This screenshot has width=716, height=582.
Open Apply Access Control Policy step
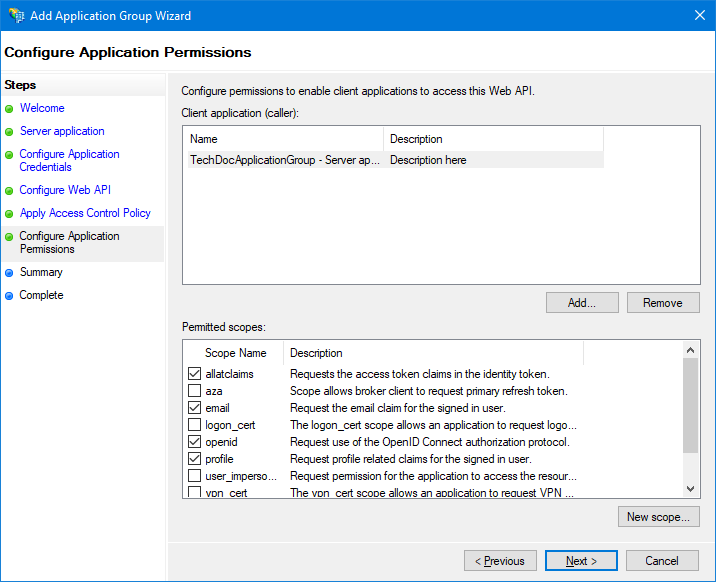[x=85, y=213]
